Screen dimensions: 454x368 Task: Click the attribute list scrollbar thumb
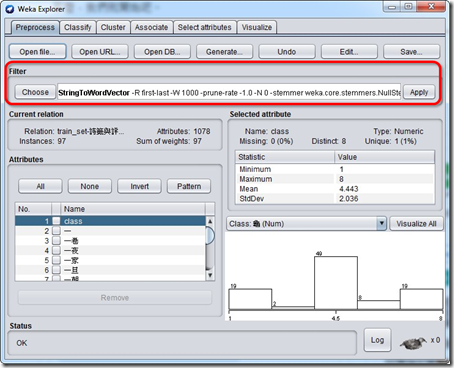[x=210, y=235]
